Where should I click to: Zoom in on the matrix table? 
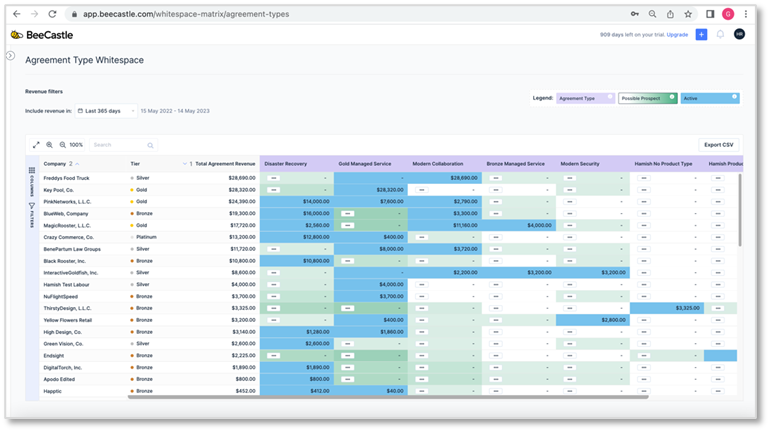click(50, 145)
